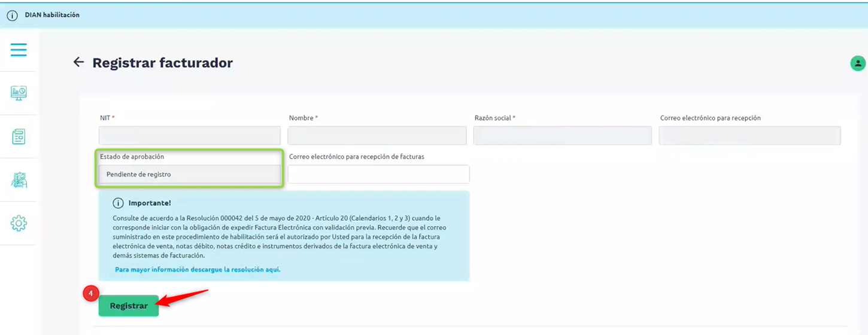Open the invoice document sidebar icon
Image resolution: width=868 pixels, height=335 pixels.
click(x=19, y=136)
